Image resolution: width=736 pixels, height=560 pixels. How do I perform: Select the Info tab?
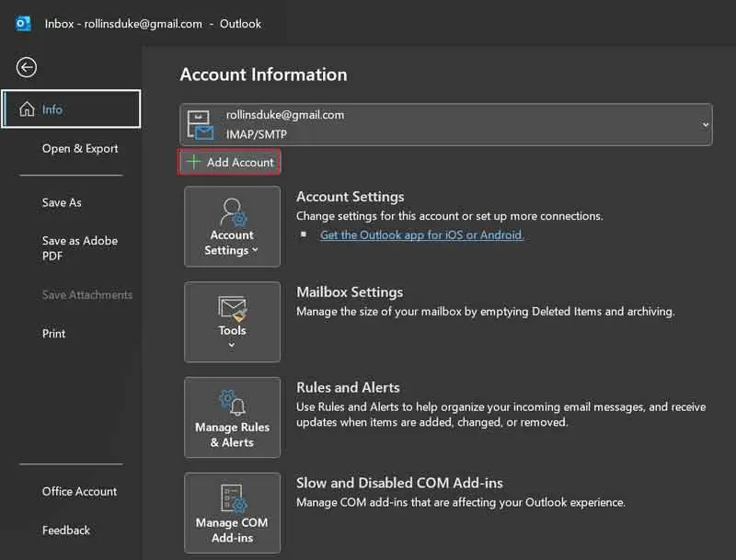click(72, 109)
